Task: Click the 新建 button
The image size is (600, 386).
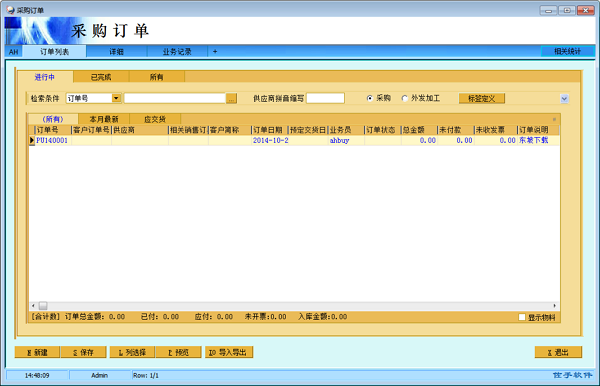Action: (37, 352)
